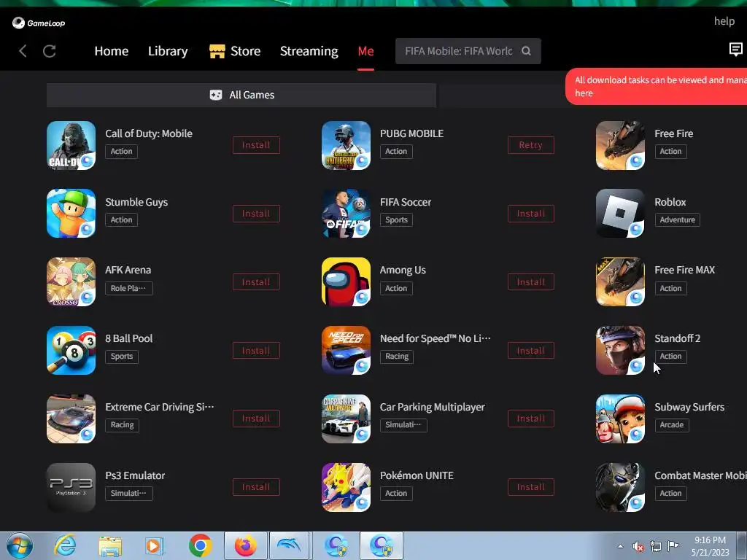Retry the PUBG MOBILE download
The image size is (747, 560).
point(531,145)
